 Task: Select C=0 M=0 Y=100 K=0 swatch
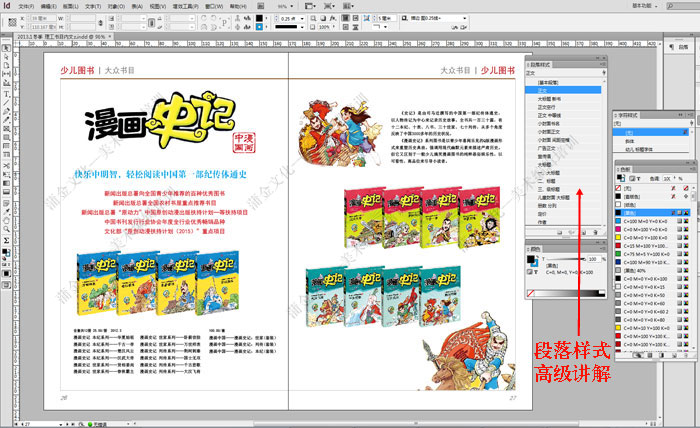[652, 237]
